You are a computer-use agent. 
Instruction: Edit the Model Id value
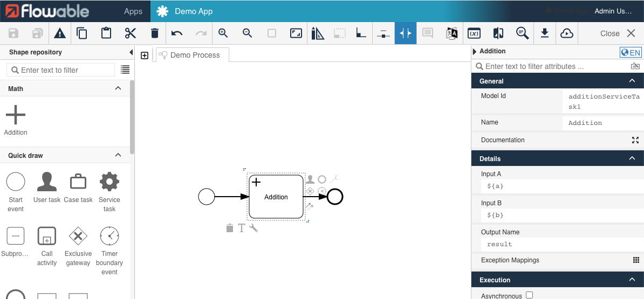[604, 102]
